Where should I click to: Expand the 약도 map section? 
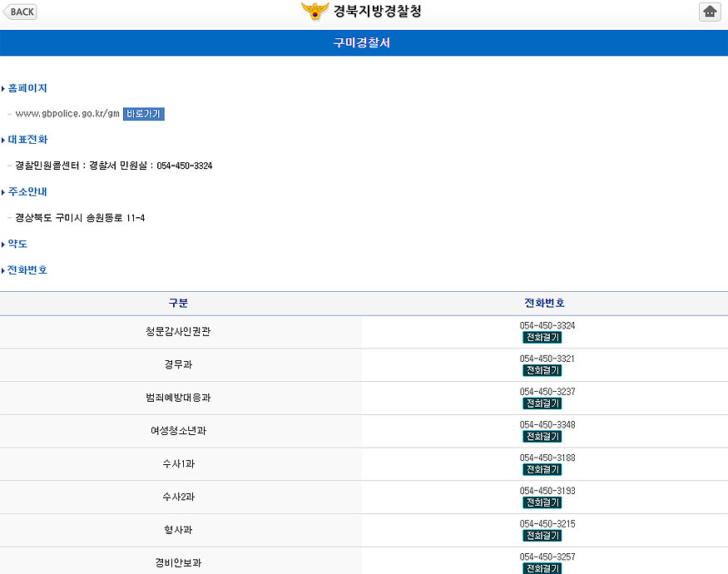click(17, 245)
